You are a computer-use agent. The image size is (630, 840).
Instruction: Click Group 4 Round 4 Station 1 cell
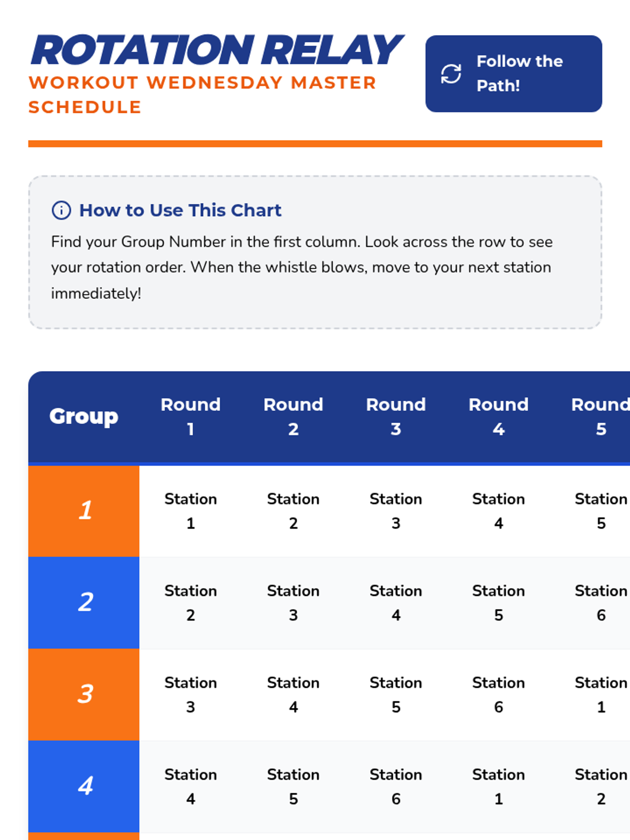[499, 786]
